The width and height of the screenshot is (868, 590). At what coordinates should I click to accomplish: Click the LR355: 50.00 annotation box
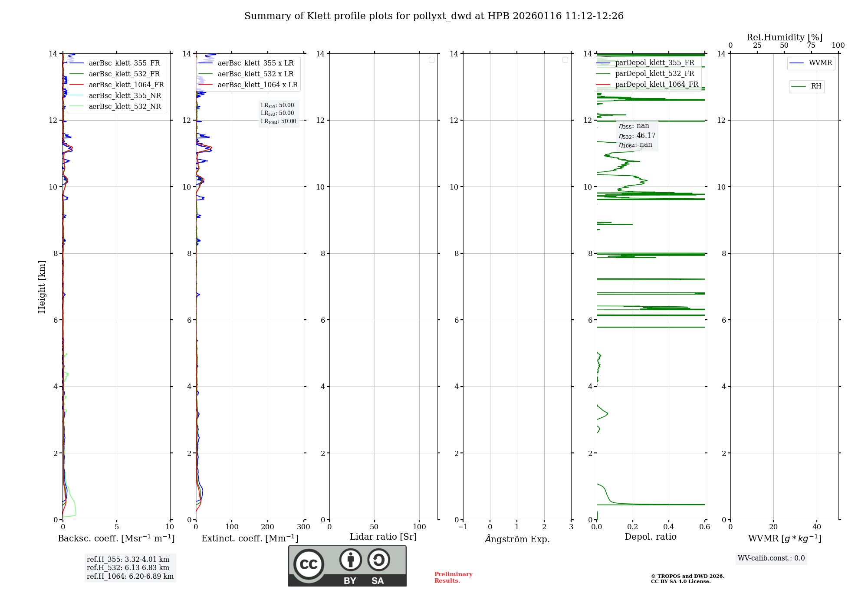point(278,105)
